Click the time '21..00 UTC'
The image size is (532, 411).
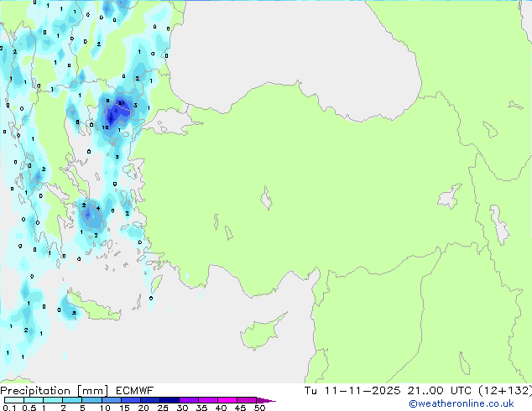(440, 391)
